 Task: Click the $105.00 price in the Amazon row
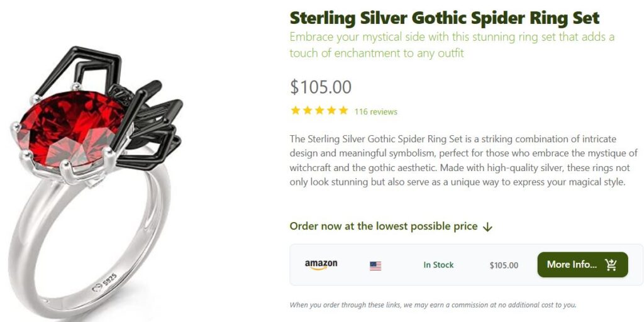[504, 265]
